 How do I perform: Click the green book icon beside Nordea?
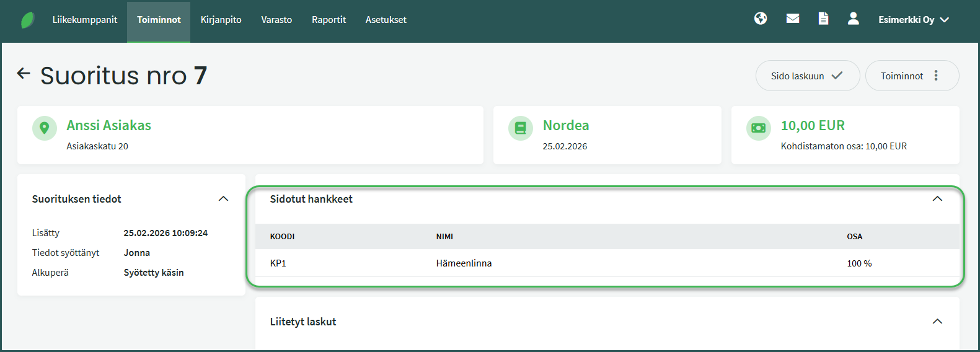click(521, 128)
